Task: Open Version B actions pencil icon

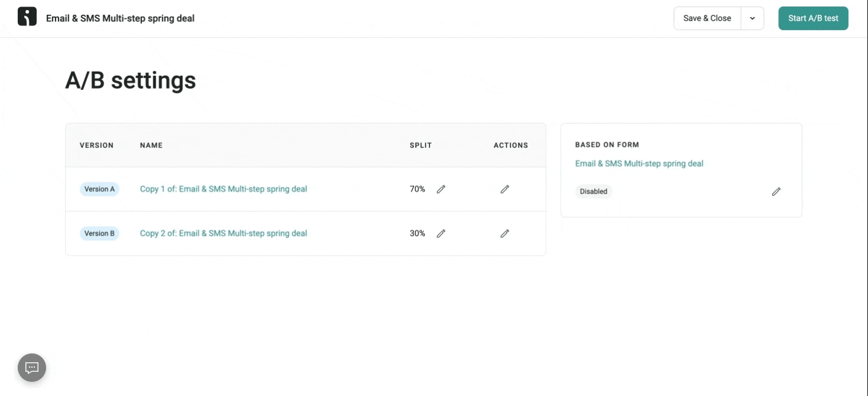Action: click(x=505, y=234)
